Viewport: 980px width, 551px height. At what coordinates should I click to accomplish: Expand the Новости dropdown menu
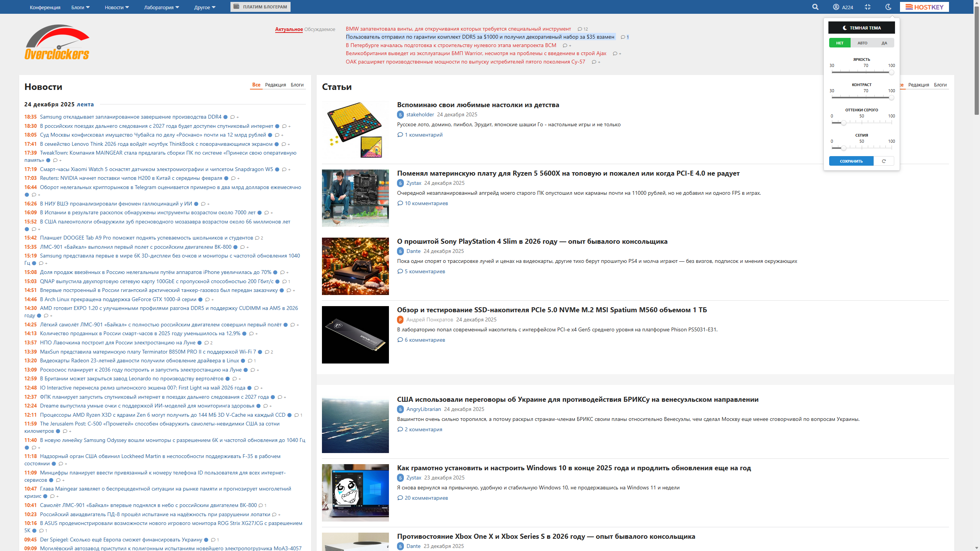coord(117,7)
